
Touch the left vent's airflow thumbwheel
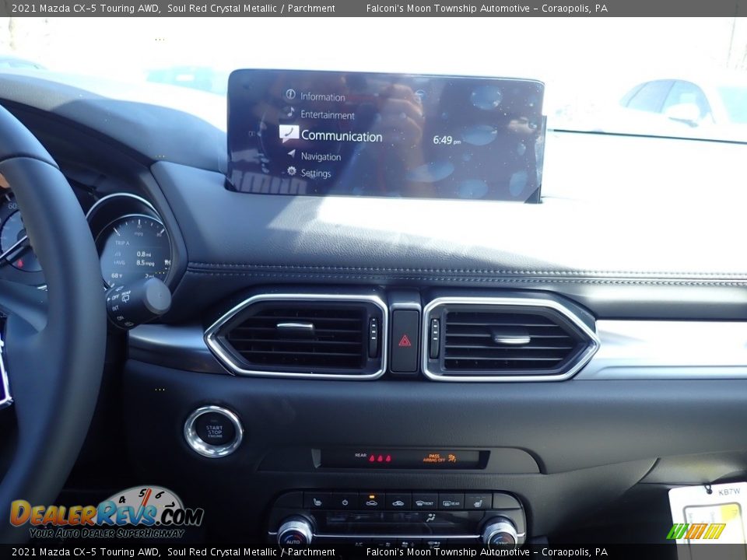373,337
